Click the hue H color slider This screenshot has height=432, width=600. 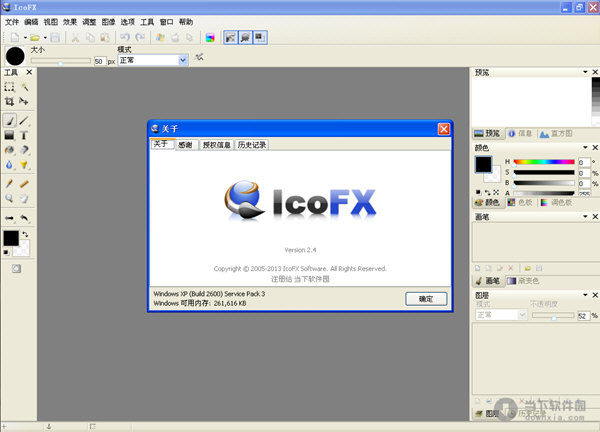coord(544,162)
